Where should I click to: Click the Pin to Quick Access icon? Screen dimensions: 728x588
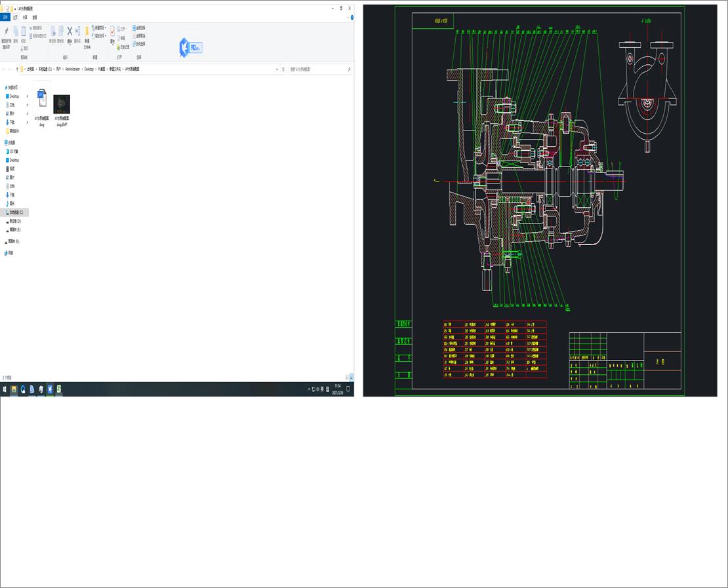point(7,31)
